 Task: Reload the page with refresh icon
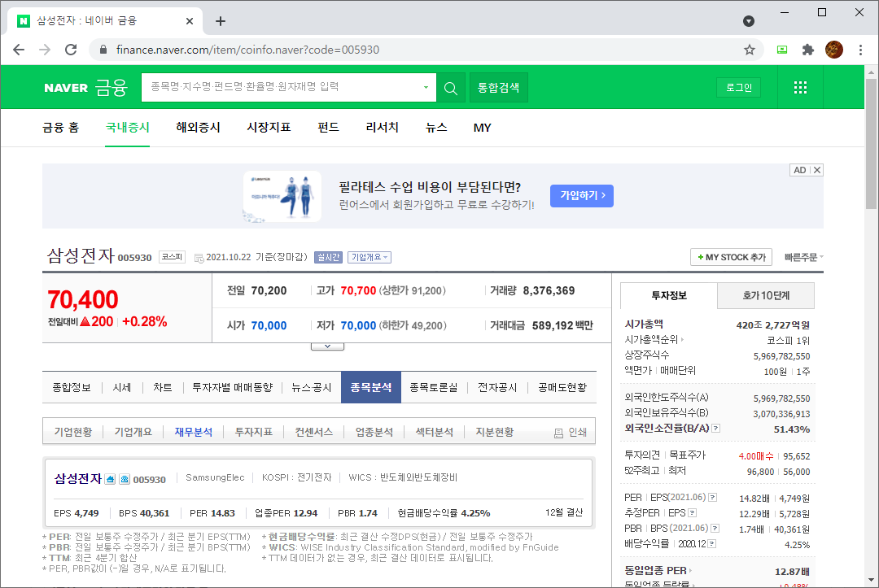tap(71, 50)
